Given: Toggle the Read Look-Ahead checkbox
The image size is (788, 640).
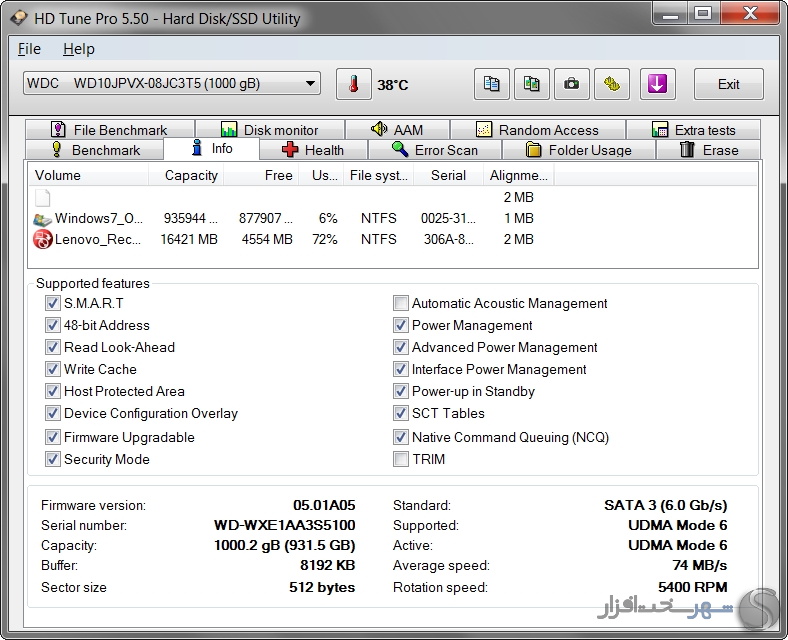Looking at the screenshot, I should pyautogui.click(x=52, y=348).
